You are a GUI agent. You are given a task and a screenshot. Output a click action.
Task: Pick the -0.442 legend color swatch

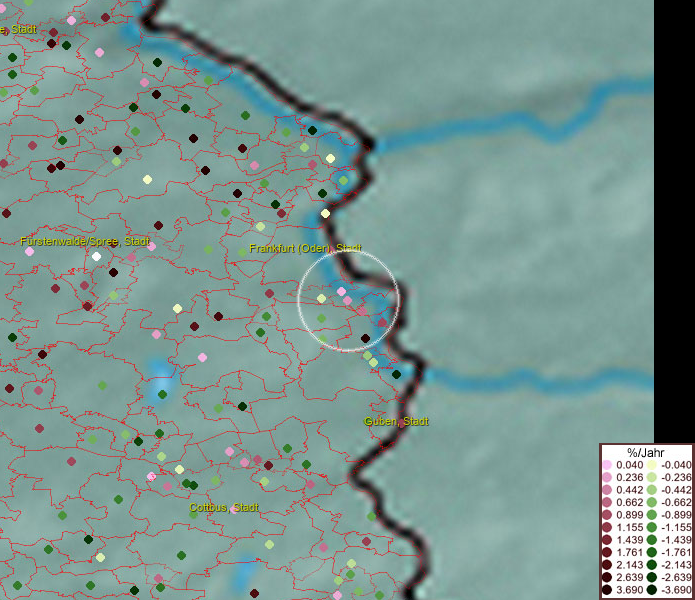click(x=652, y=490)
